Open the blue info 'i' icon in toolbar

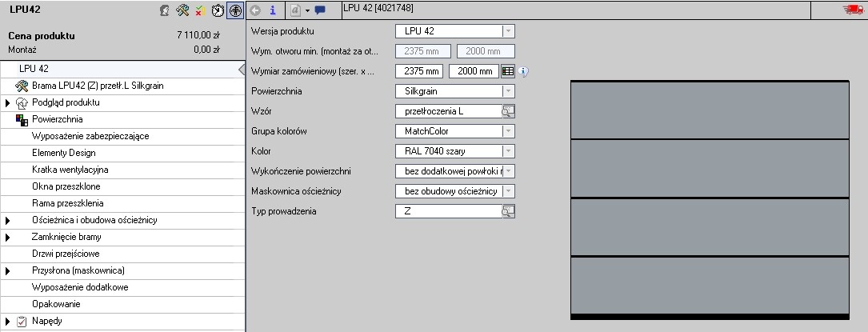(x=272, y=10)
